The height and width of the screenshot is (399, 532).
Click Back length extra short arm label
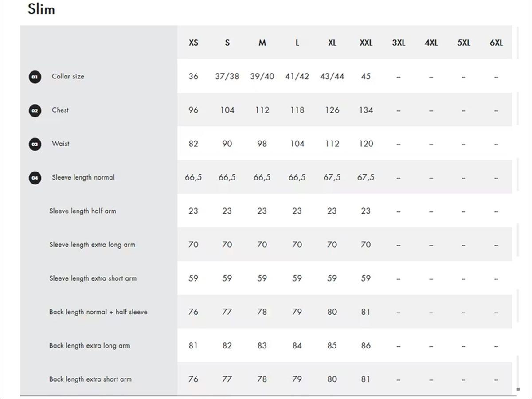pos(90,379)
